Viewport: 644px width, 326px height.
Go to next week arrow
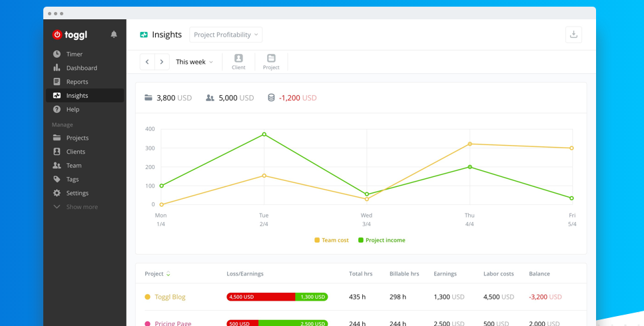tap(162, 62)
